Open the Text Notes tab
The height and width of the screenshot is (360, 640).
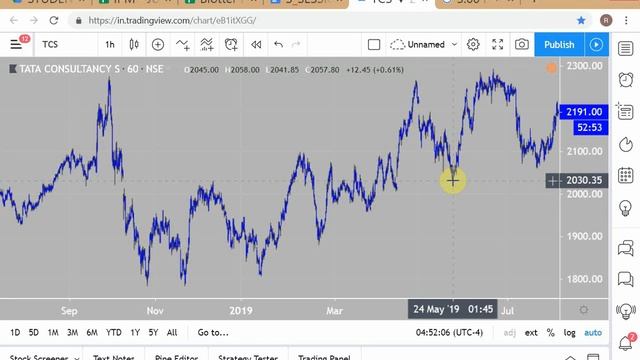click(x=114, y=357)
